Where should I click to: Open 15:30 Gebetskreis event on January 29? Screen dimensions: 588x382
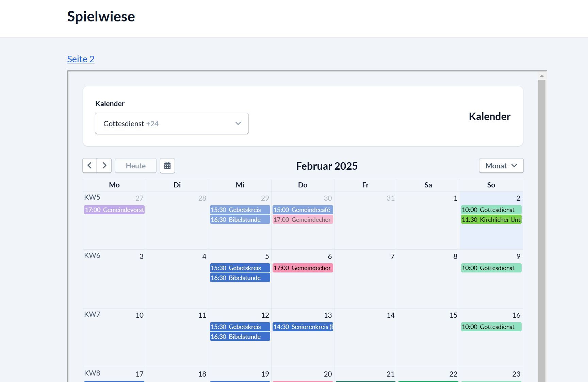[240, 210]
